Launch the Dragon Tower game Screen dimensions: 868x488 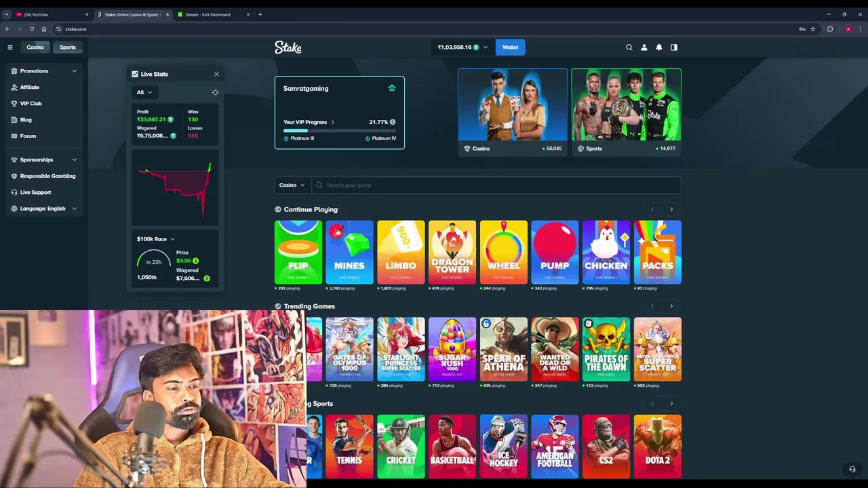(452, 252)
